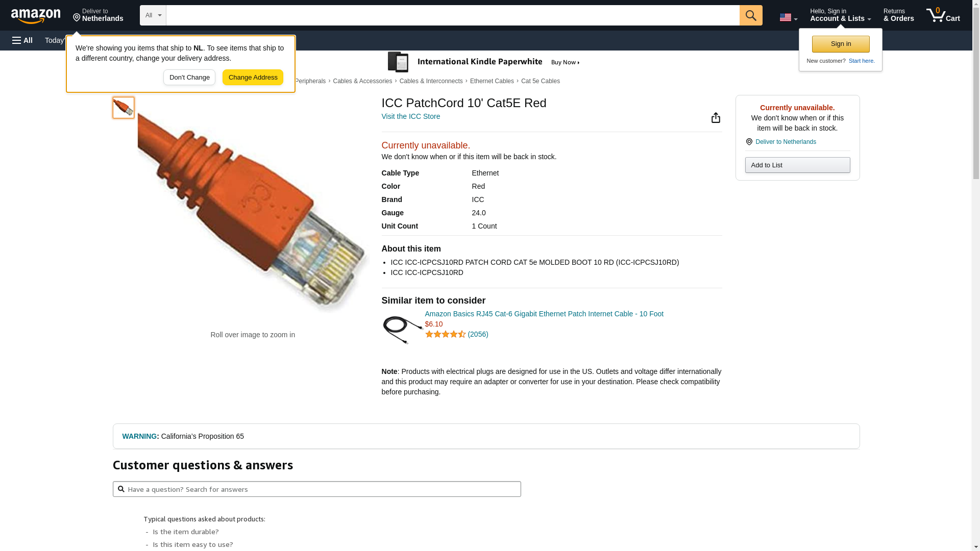Click the magnifying glass search button
Viewport: 980px width, 551px height.
click(x=750, y=15)
